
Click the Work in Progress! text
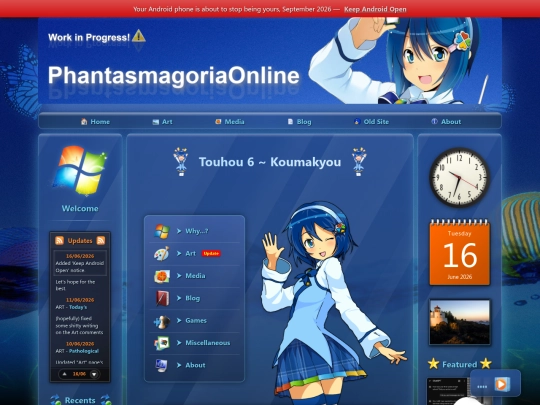tap(89, 37)
